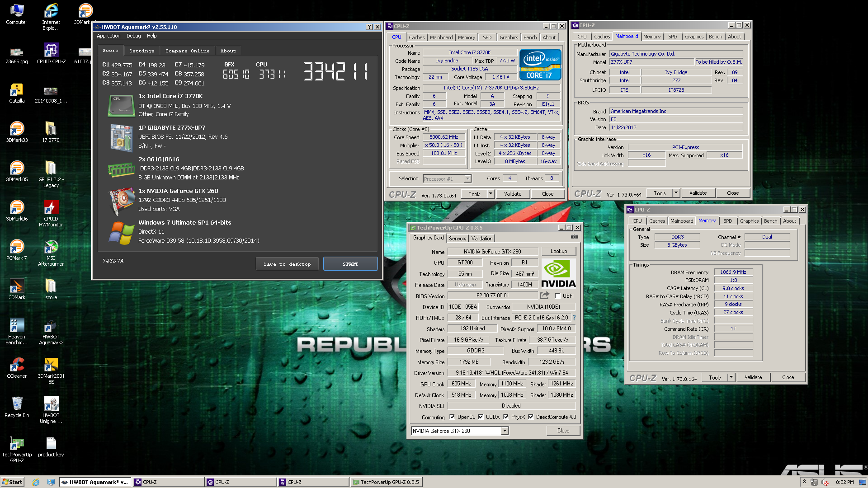Open the Aquamark Debug menu
This screenshot has width=868, height=488.
(133, 36)
